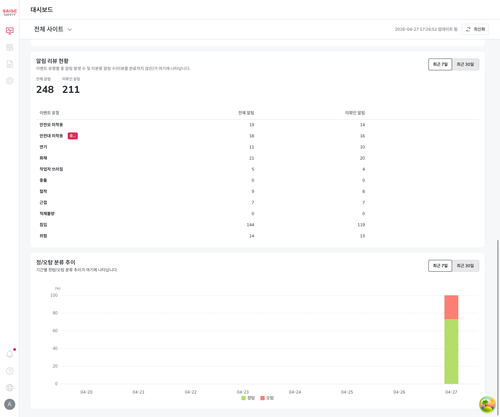Click the 작업자 쓰러짐 row label
This screenshot has height=417, width=500.
point(51,169)
